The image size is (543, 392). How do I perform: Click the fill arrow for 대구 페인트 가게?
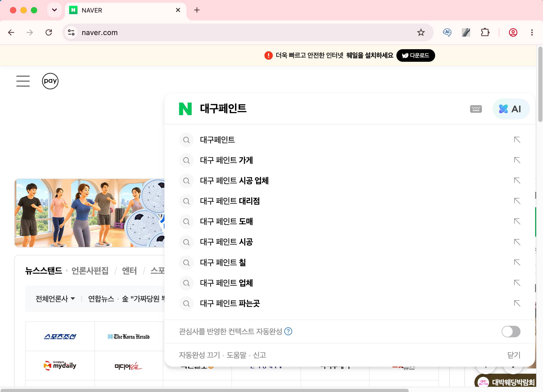tap(517, 160)
